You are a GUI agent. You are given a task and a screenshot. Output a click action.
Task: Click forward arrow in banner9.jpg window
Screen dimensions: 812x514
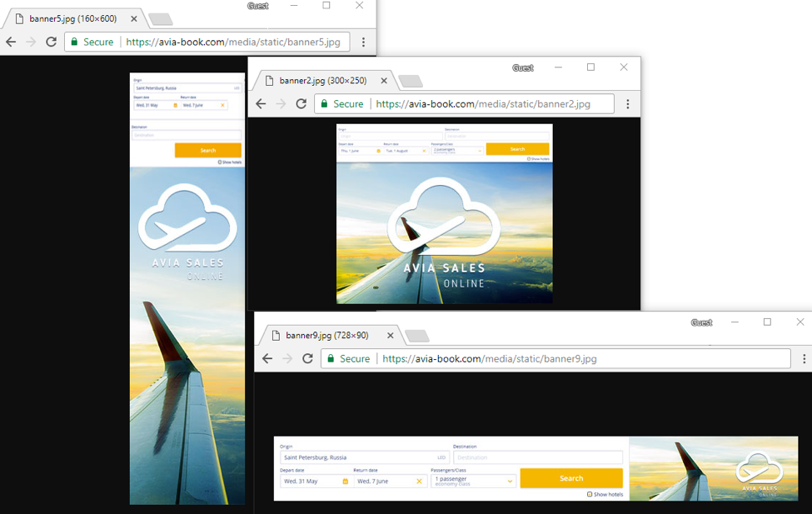click(287, 358)
